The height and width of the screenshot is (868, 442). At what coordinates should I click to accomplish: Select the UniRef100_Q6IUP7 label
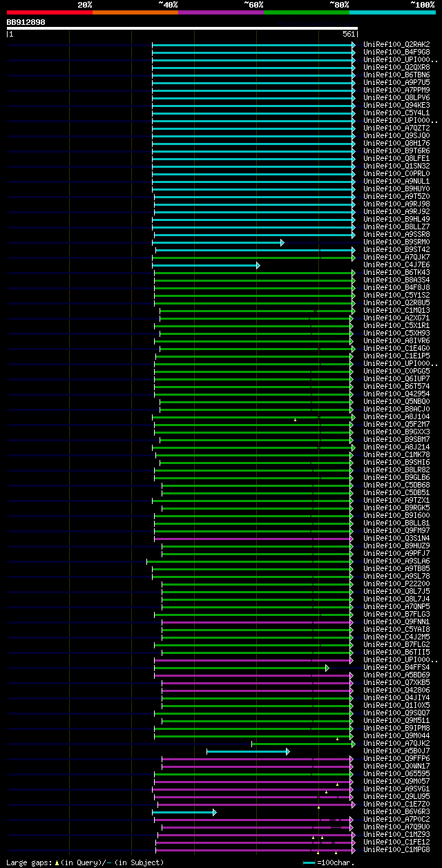click(x=396, y=378)
